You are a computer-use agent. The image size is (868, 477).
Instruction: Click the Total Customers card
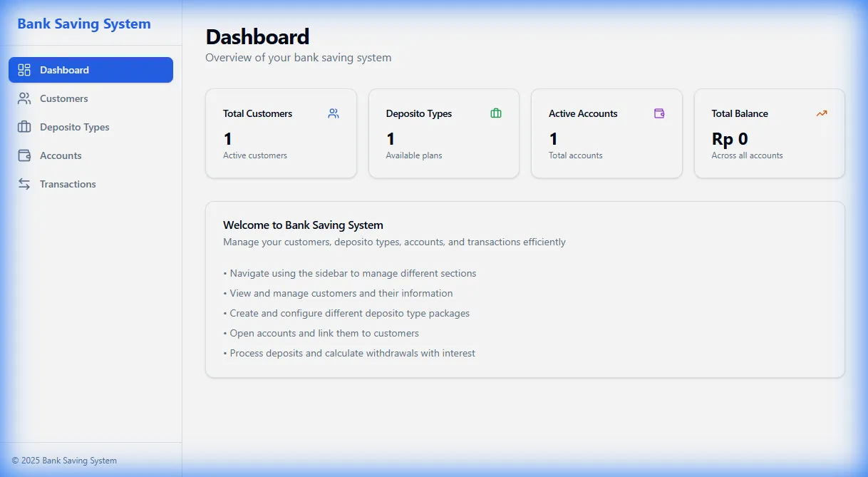point(281,133)
